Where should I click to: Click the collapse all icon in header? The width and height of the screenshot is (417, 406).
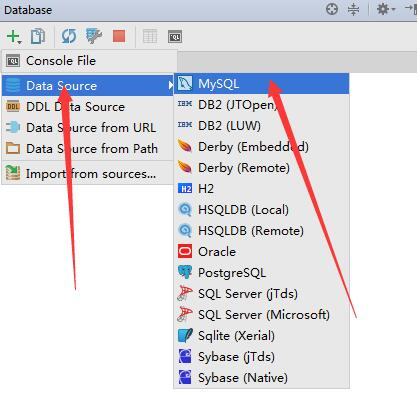coord(353,9)
